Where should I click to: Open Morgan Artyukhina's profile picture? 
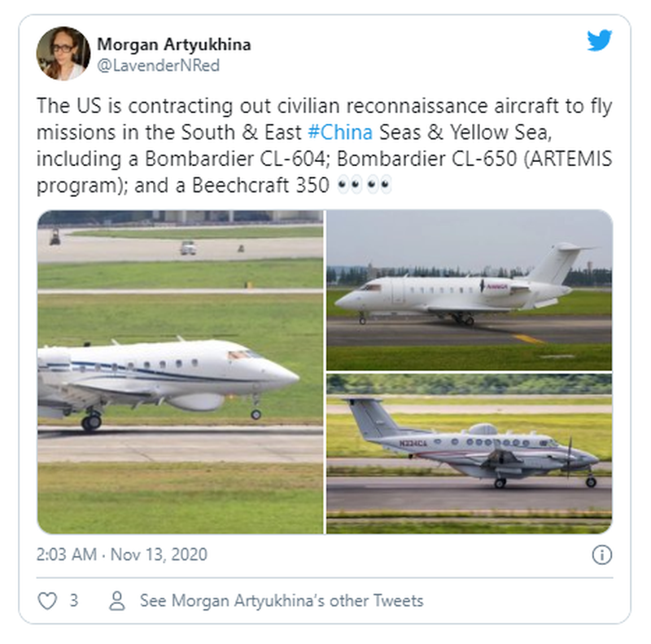pos(63,53)
